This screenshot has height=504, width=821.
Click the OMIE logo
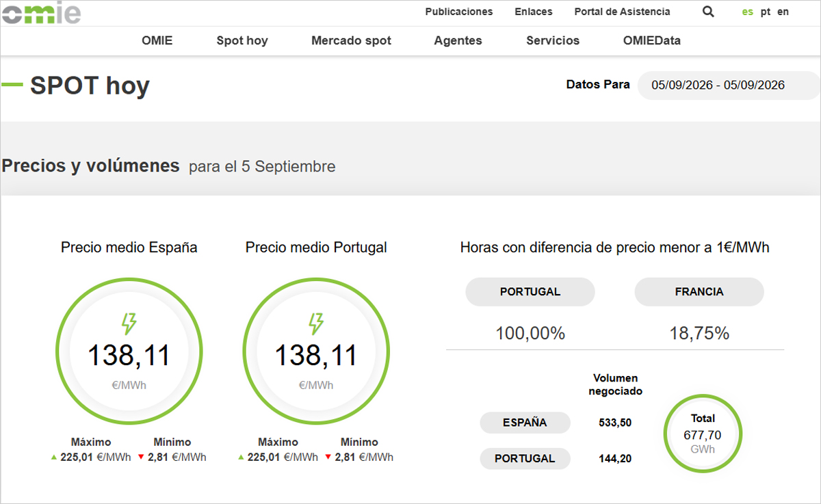40,12
